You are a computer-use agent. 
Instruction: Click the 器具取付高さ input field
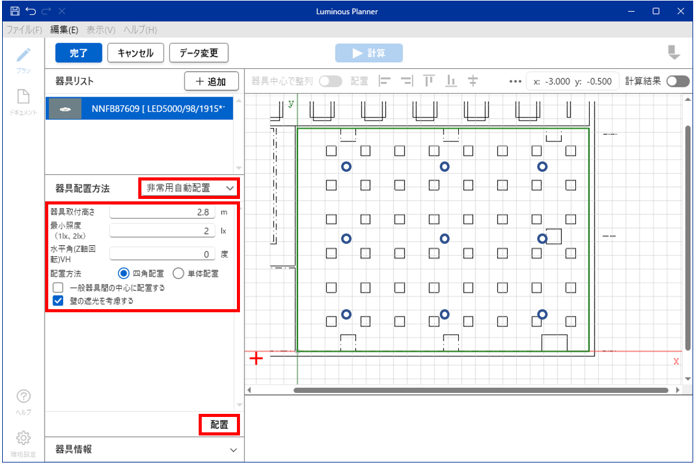[162, 212]
